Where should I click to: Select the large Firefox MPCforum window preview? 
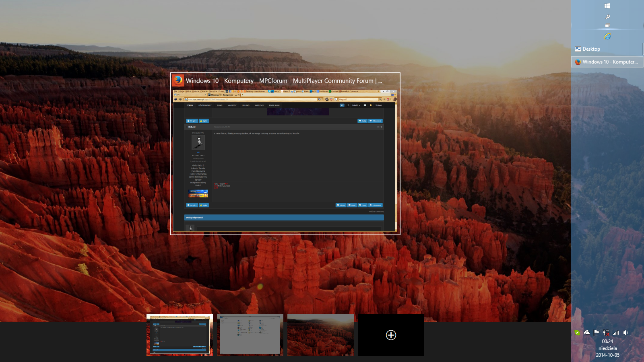(285, 154)
